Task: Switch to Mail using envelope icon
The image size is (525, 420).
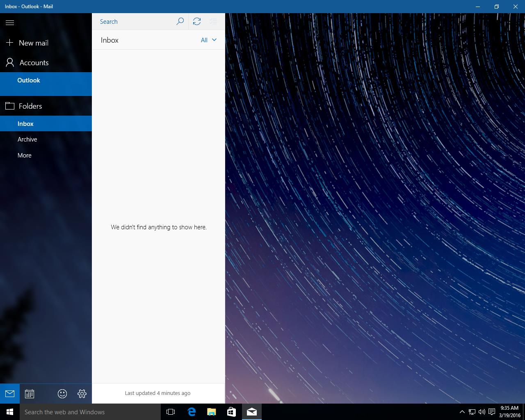Action: (x=10, y=394)
